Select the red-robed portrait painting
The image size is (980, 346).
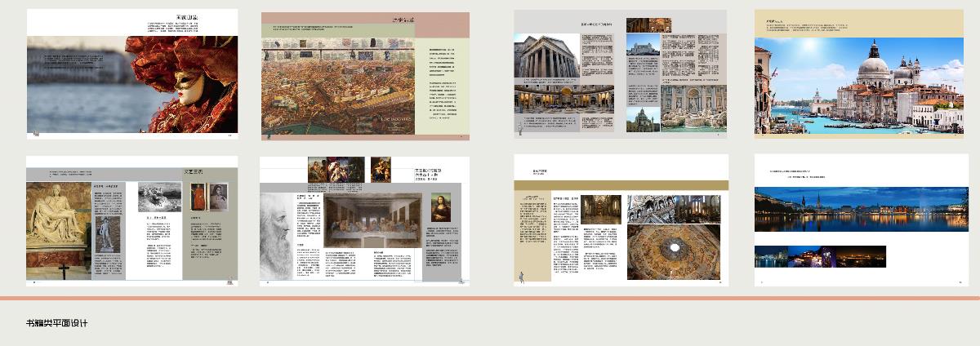tap(198, 198)
